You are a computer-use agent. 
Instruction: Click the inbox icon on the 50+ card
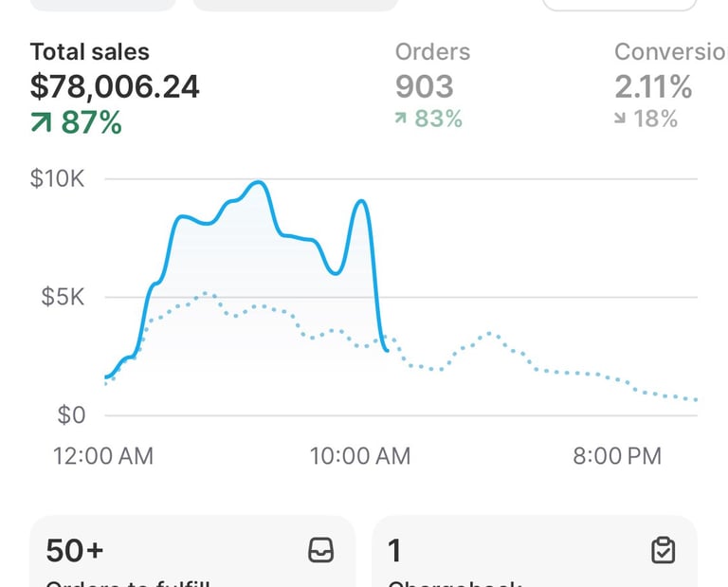(321, 550)
